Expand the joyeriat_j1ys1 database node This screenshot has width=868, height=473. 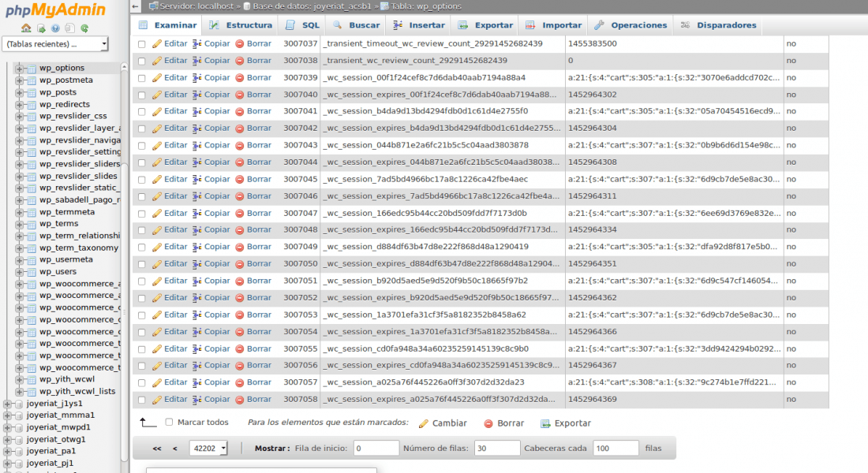pyautogui.click(x=7, y=404)
